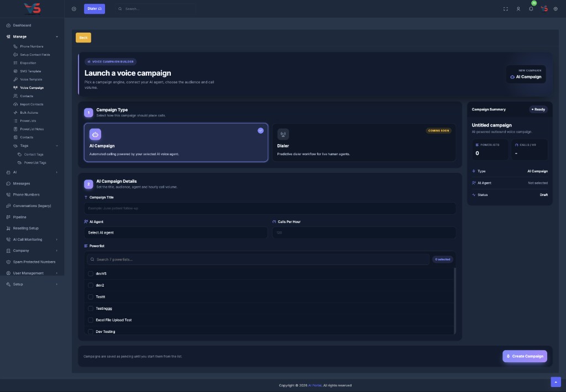Click the VS logo in the sidebar header
This screenshot has height=392, width=566.
(32, 8)
